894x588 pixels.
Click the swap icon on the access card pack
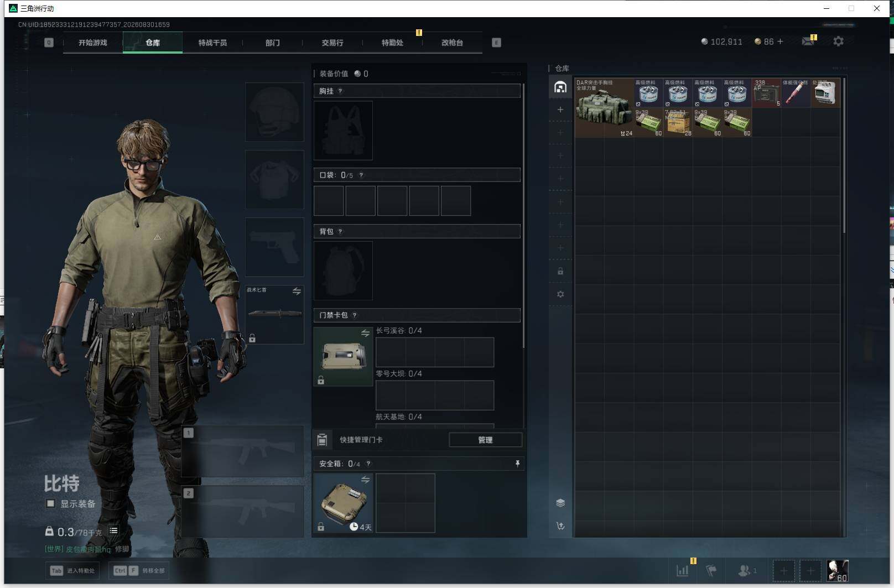pyautogui.click(x=365, y=333)
